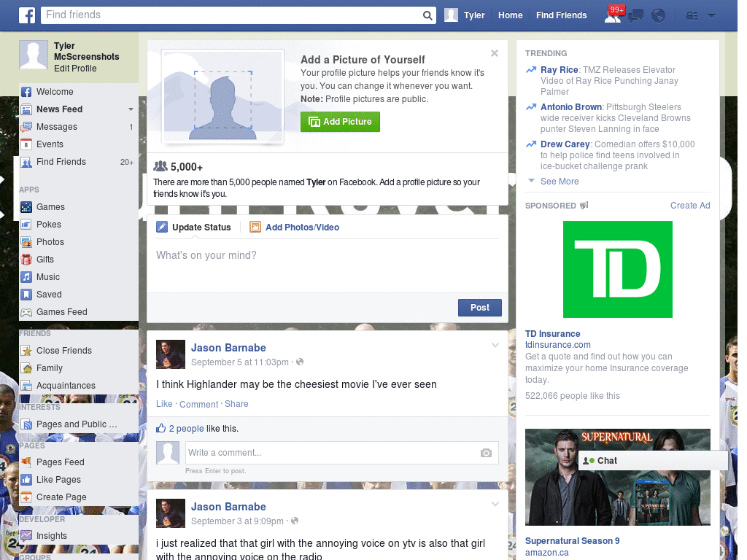747x560 pixels.
Task: Click the Pokes app icon
Action: [26, 225]
